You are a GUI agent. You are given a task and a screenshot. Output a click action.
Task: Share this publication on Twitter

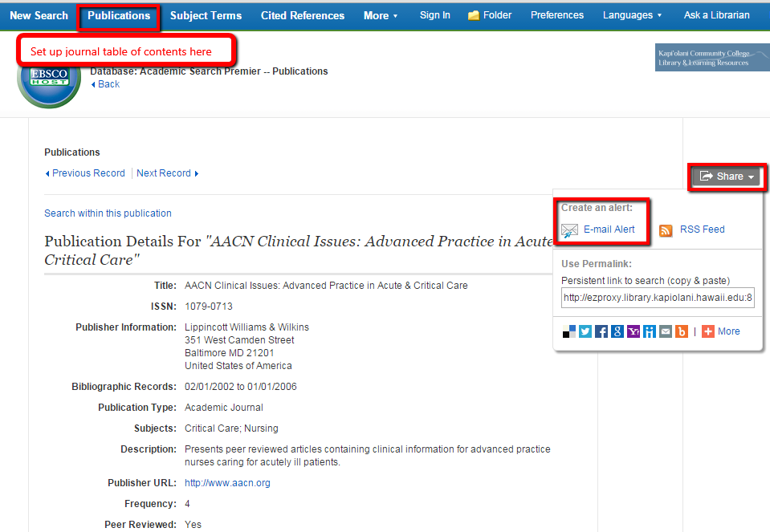click(585, 331)
